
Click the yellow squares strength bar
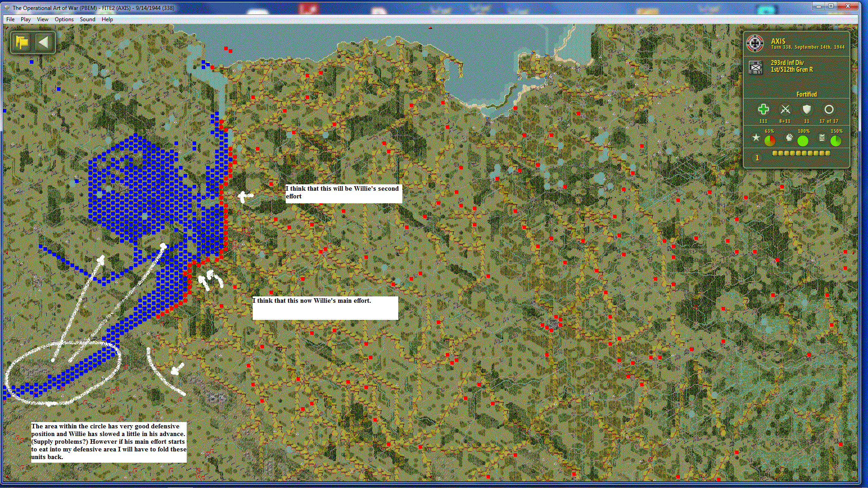(x=801, y=153)
